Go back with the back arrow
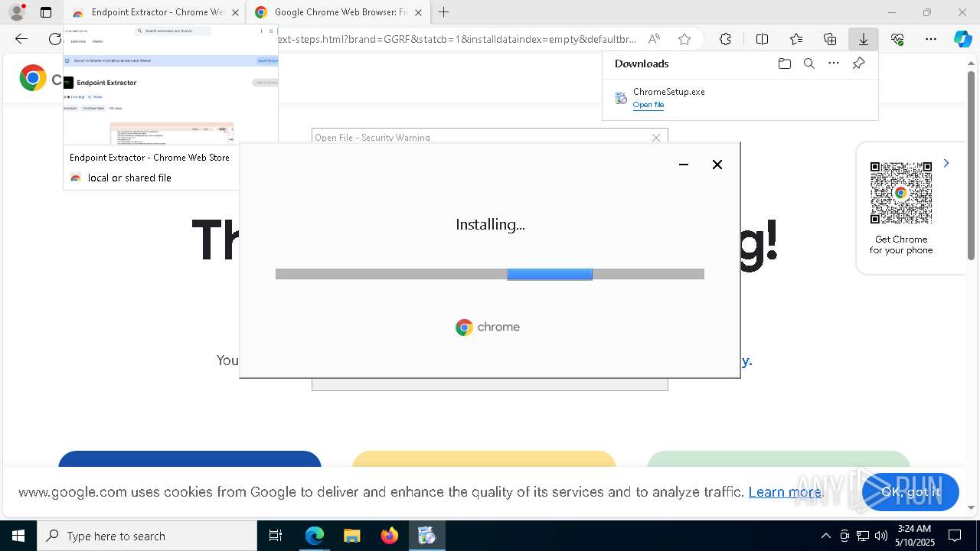 point(21,39)
